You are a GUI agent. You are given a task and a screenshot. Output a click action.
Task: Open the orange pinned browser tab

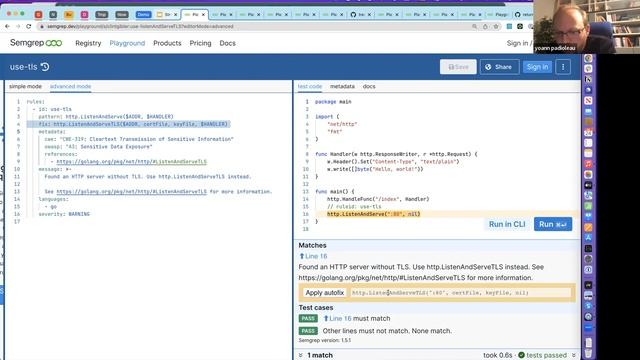click(69, 14)
